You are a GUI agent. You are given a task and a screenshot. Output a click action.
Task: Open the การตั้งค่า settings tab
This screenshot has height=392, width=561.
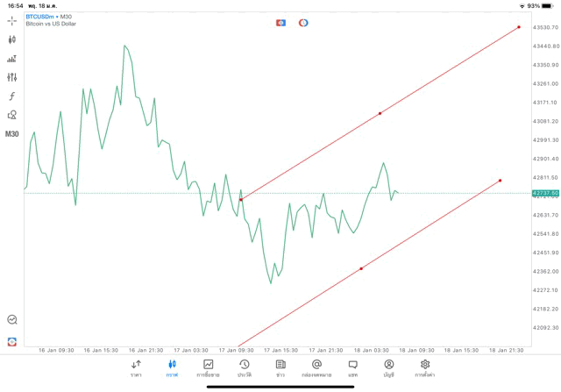(425, 368)
